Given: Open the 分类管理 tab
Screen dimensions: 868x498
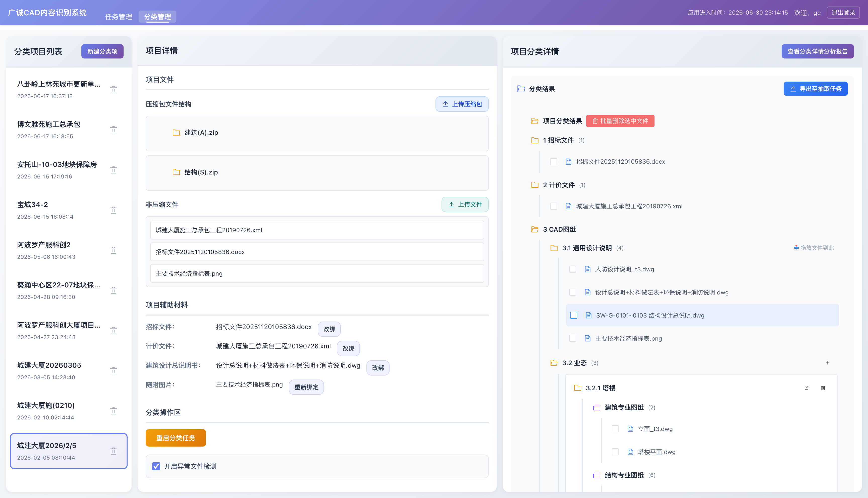Looking at the screenshot, I should [157, 16].
